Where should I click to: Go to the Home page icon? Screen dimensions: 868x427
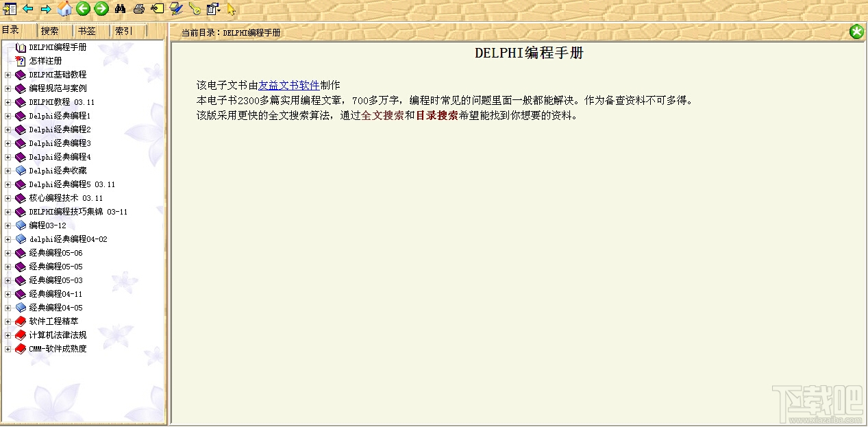click(64, 8)
